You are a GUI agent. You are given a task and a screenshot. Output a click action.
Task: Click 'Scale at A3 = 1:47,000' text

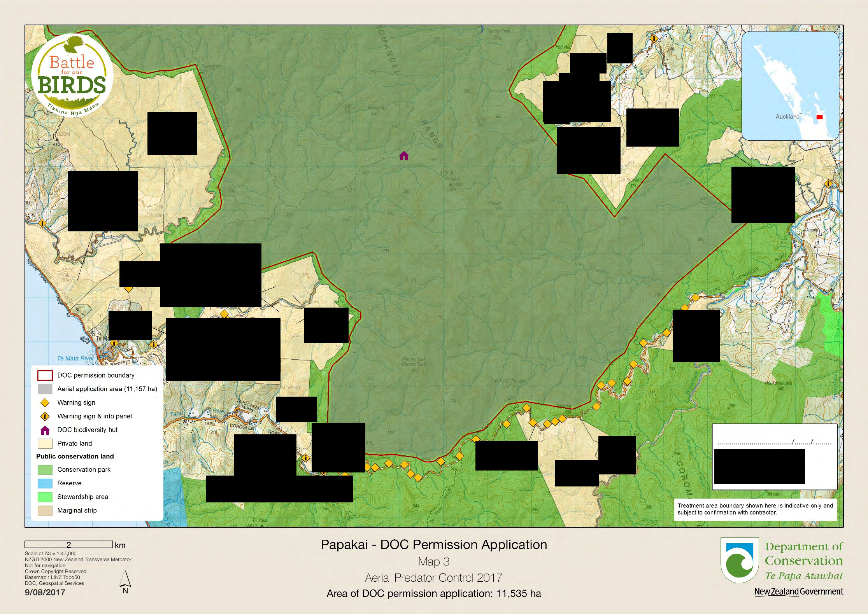[x=51, y=553]
